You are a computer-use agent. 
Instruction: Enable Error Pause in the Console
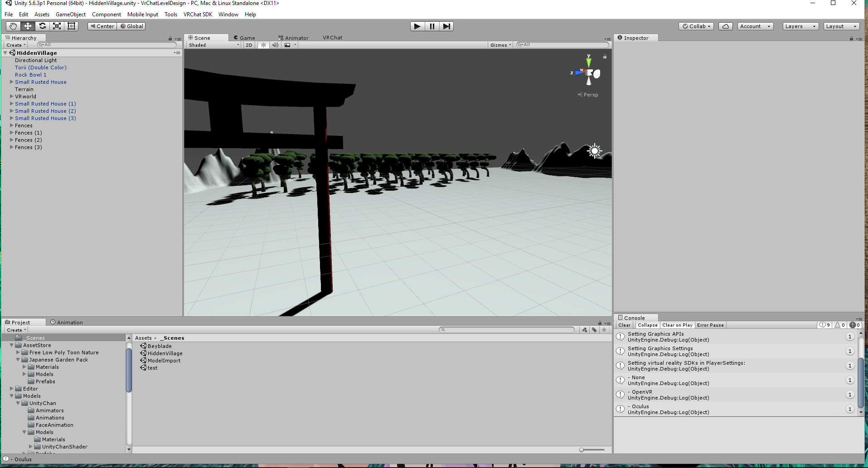tap(710, 325)
